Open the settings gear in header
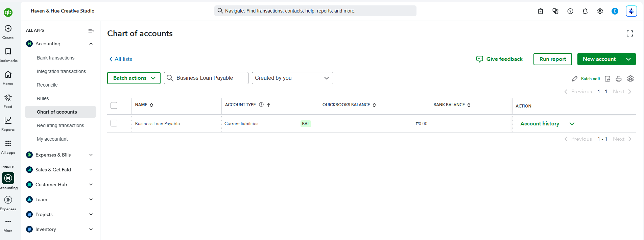This screenshot has width=644, height=240. 600,11
